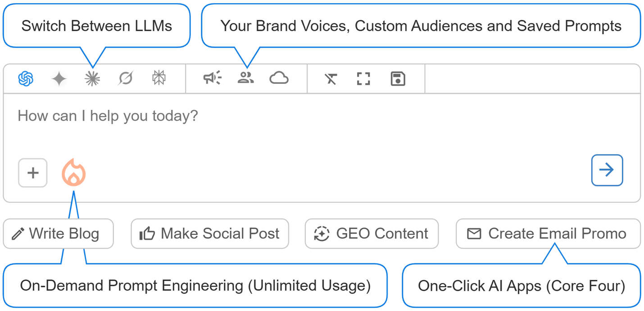Open Saved Prompts cloud icon
This screenshot has width=644, height=311.
(x=279, y=78)
